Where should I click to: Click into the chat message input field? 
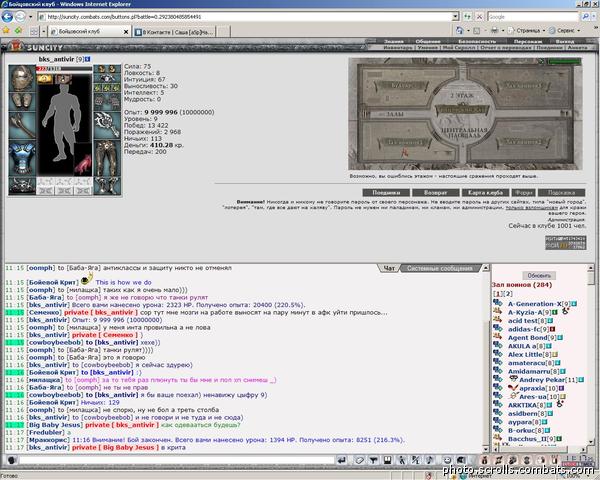(x=177, y=460)
